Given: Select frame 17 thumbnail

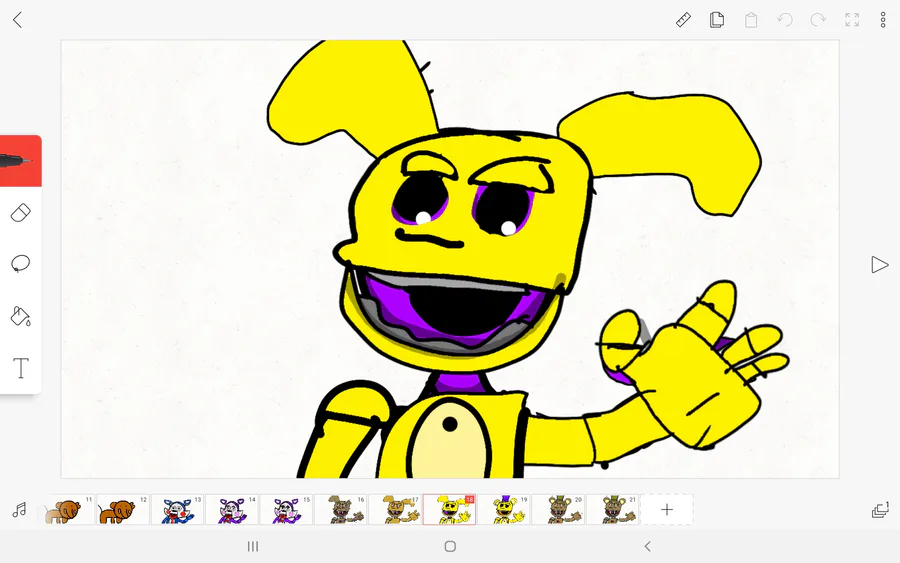Looking at the screenshot, I should [x=395, y=509].
